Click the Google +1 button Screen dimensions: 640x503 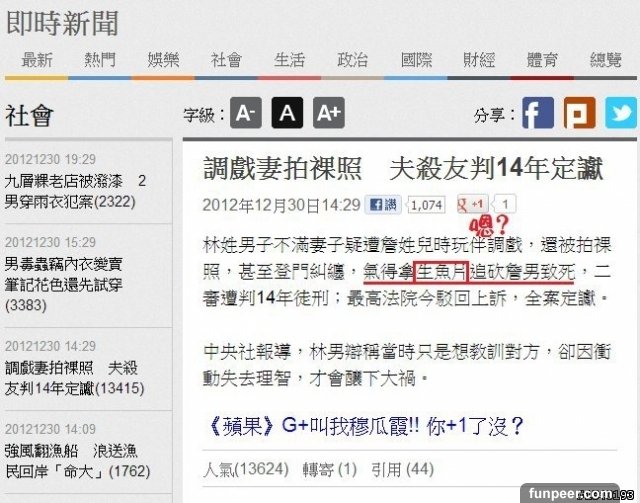pos(472,204)
